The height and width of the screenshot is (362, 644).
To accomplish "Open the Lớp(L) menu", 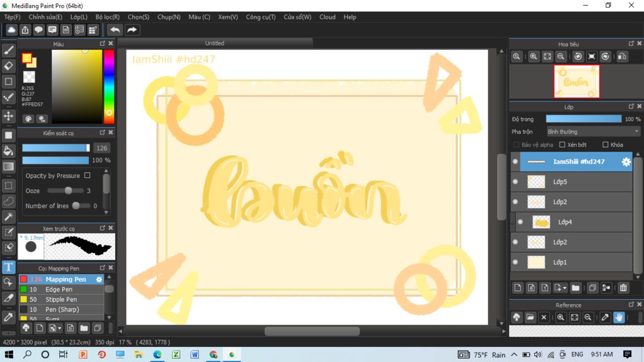I will pyautogui.click(x=79, y=17).
